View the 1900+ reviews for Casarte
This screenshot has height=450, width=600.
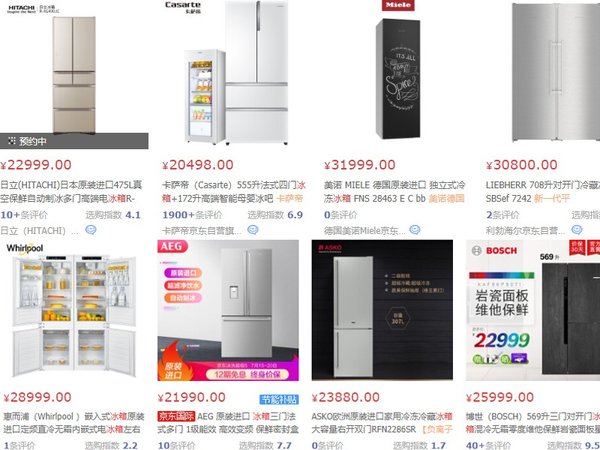pos(192,215)
